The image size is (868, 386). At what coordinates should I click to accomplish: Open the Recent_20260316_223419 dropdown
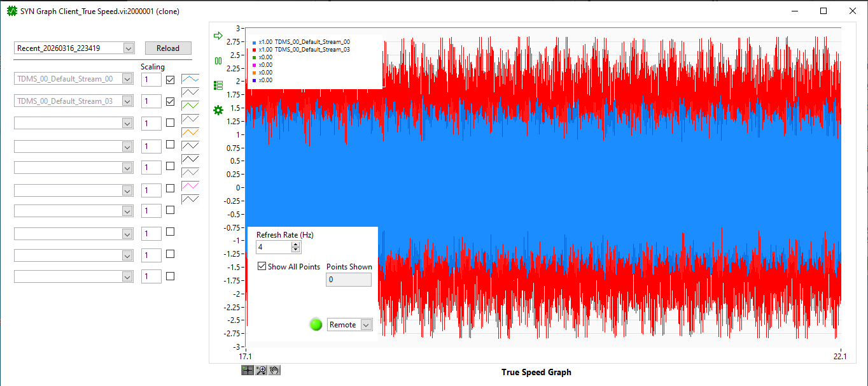pyautogui.click(x=128, y=48)
